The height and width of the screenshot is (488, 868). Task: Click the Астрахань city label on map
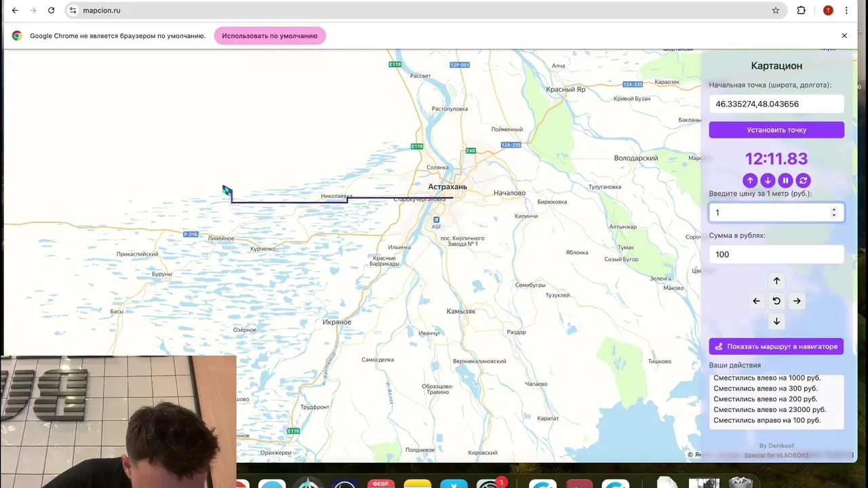(x=448, y=186)
